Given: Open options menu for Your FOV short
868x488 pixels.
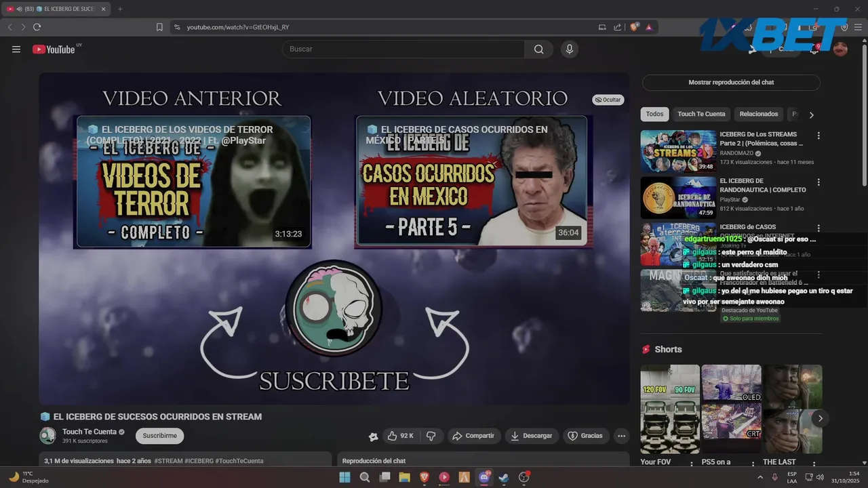Looking at the screenshot, I should [x=692, y=464].
